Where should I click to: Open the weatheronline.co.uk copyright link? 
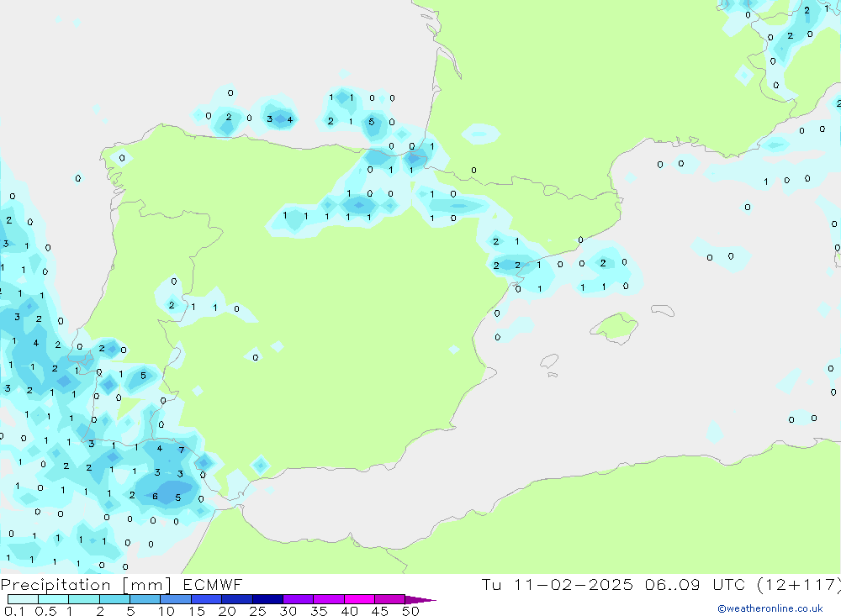(x=770, y=608)
